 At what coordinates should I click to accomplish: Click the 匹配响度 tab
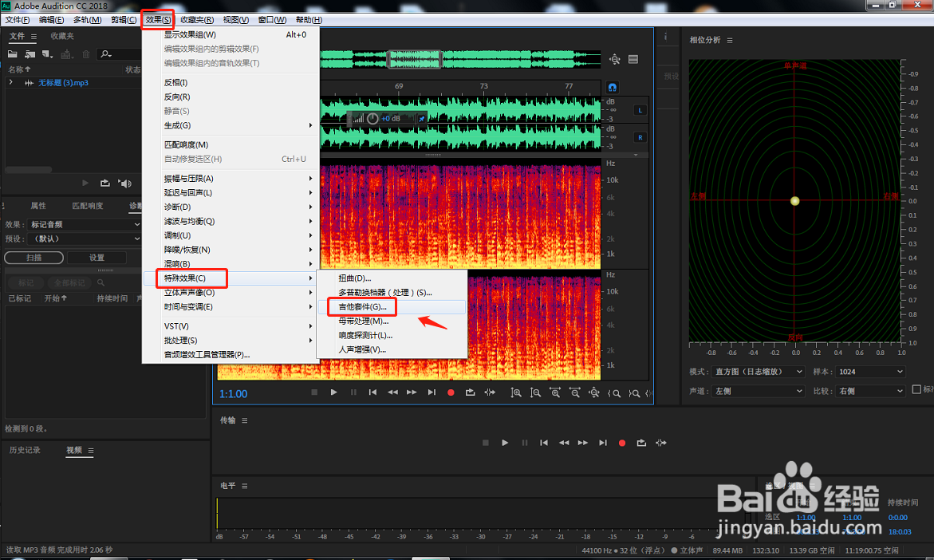pyautogui.click(x=88, y=206)
